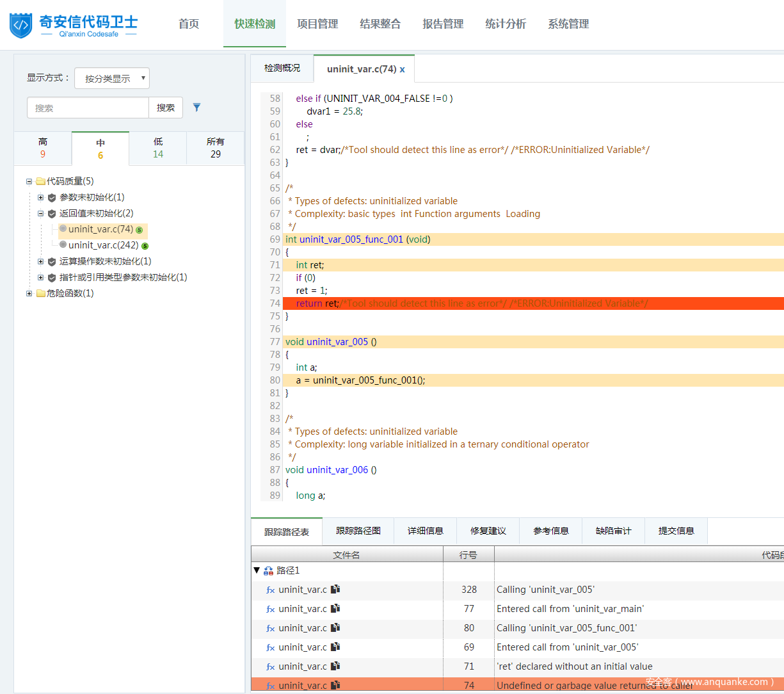Expand the 运算操作数未初始化(1) node
The image size is (784, 694).
pos(40,261)
